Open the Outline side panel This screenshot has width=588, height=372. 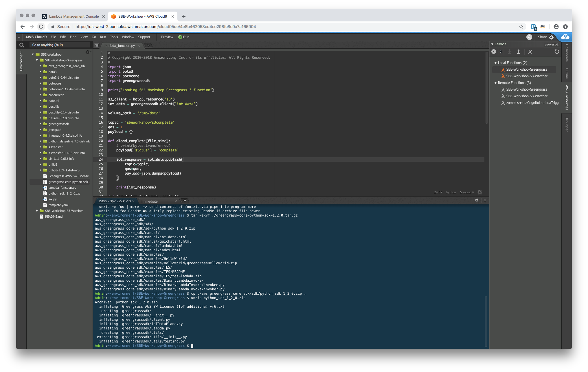click(x=567, y=73)
